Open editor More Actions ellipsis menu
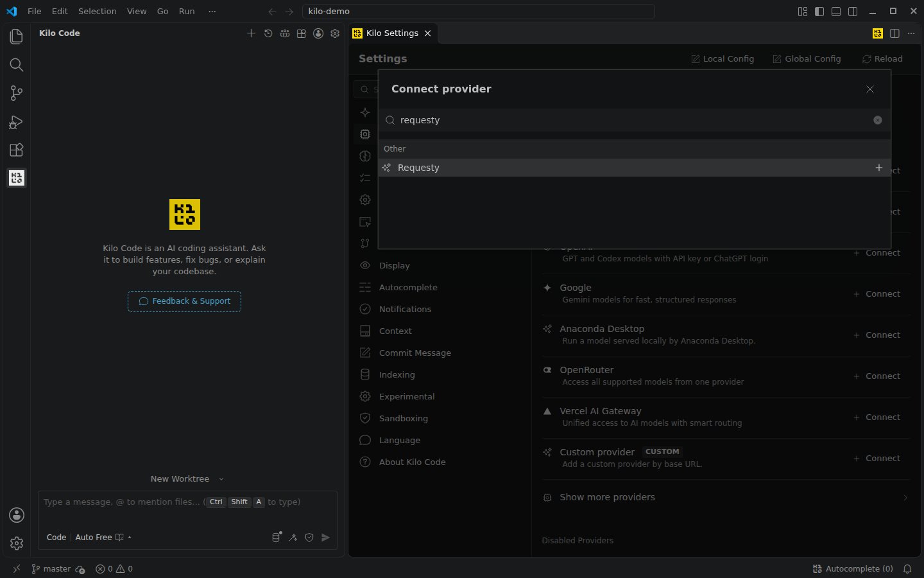Viewport: 924px width, 578px height. (x=911, y=33)
